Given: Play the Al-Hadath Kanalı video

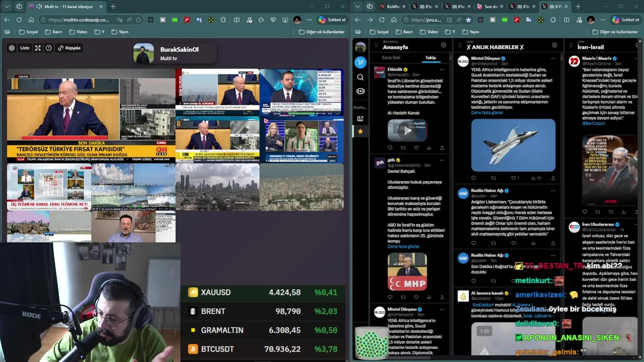Looking at the screenshot, I should tap(408, 131).
